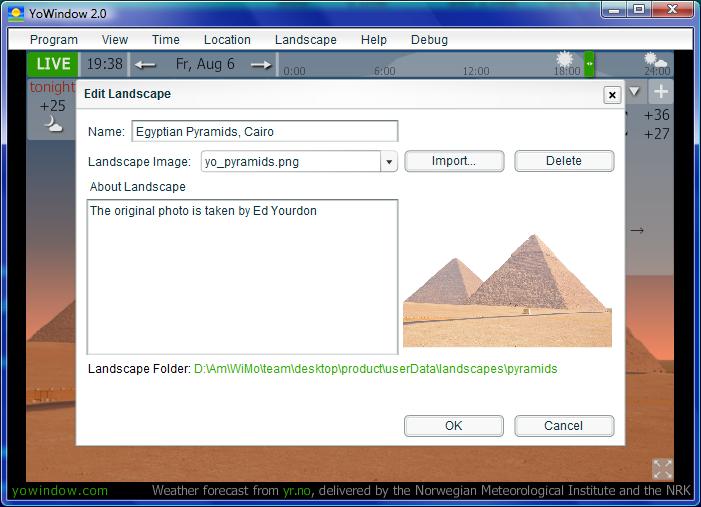Viewport: 701px width, 507px height.
Task: Close the Edit Landscape dialog with X
Action: point(612,95)
